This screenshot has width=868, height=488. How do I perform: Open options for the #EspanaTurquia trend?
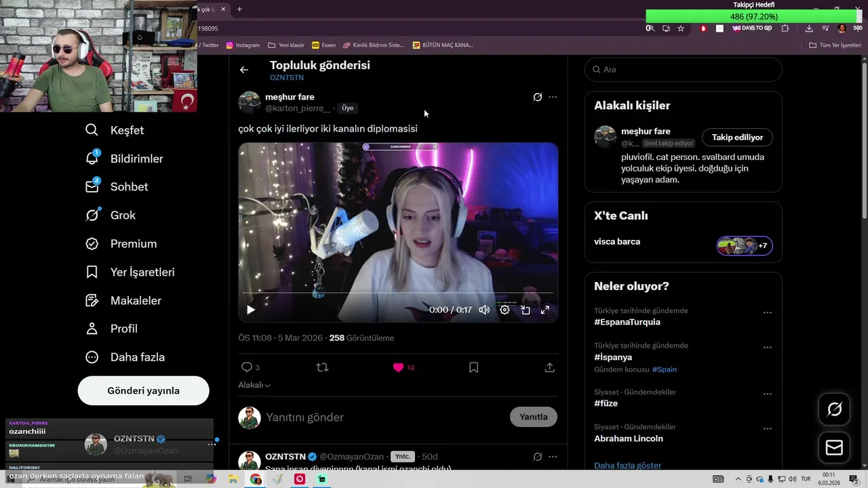pos(768,312)
